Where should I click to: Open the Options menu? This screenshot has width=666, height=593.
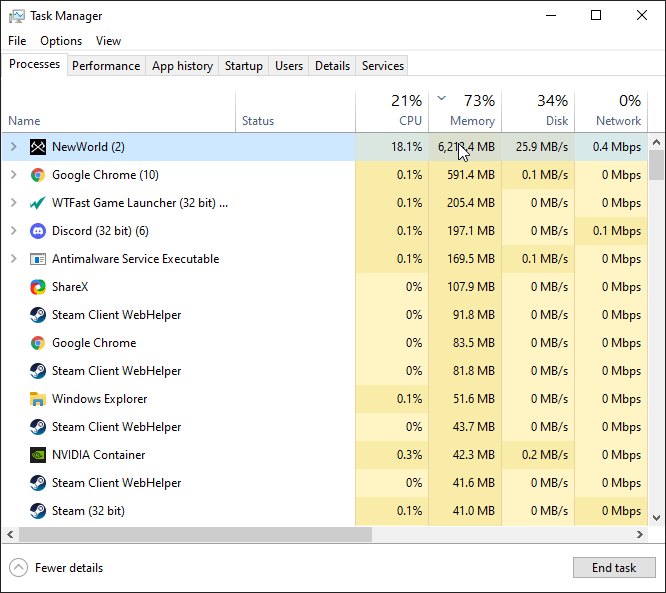pyautogui.click(x=61, y=41)
